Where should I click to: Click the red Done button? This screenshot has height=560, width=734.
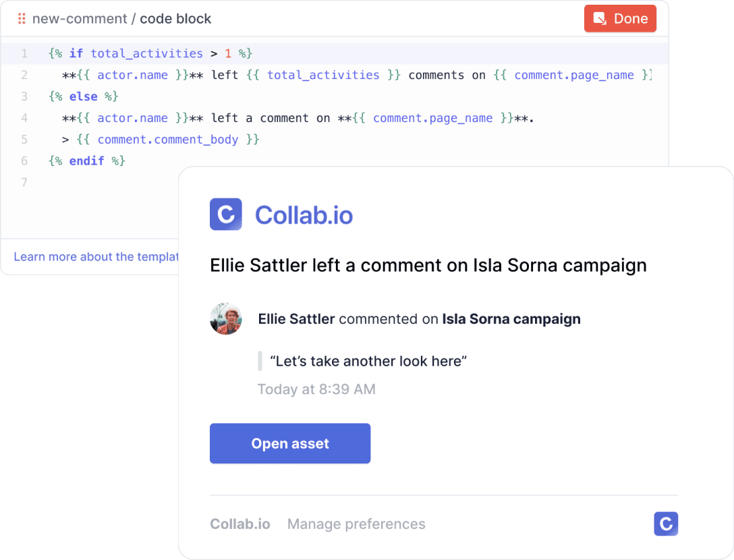(620, 19)
